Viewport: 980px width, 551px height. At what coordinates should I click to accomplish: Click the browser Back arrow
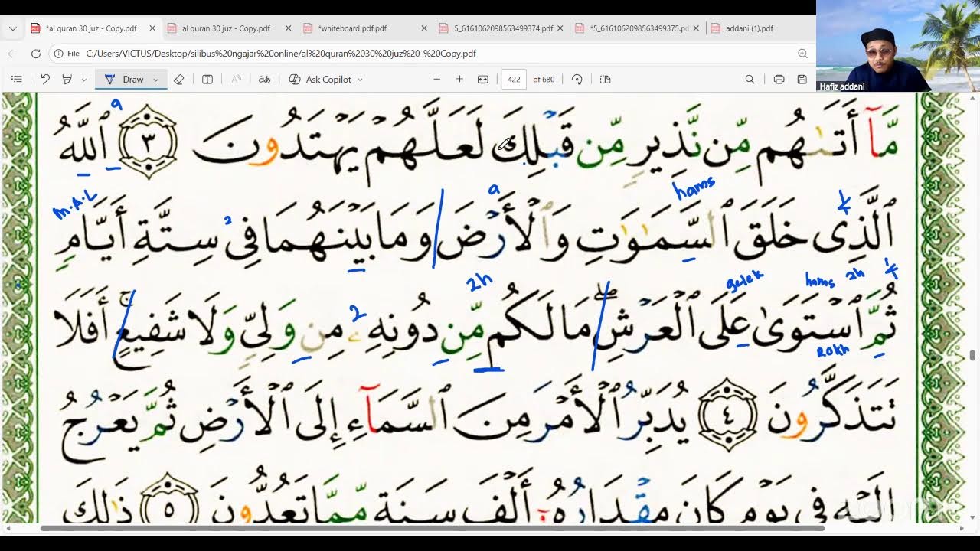coord(13,54)
